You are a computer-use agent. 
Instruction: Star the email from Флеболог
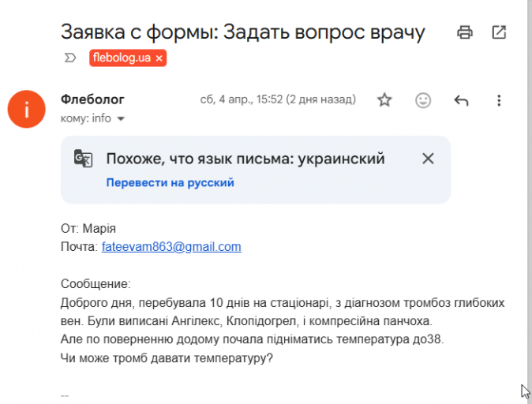(384, 100)
